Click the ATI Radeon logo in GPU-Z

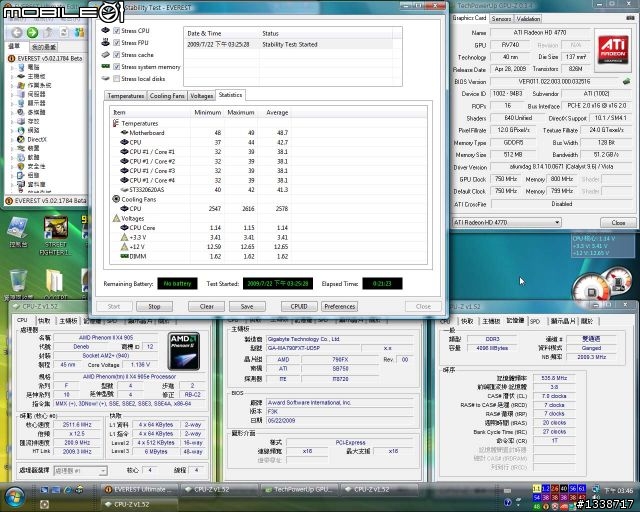613,49
